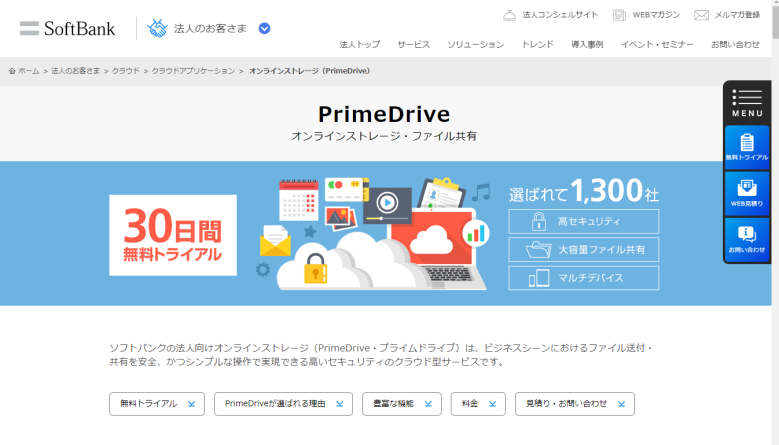Click the 高セキュリティ text in the banner
Image resolution: width=779 pixels, height=445 pixels.
[589, 222]
